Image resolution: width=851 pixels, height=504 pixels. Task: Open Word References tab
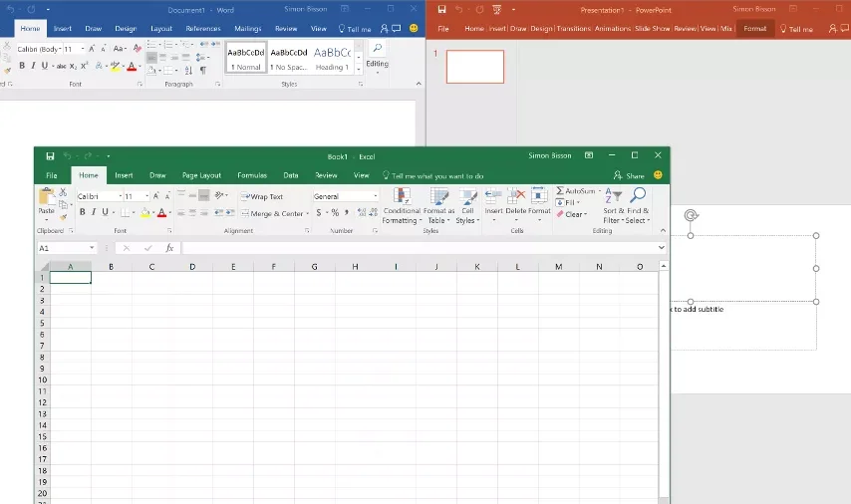click(x=203, y=28)
